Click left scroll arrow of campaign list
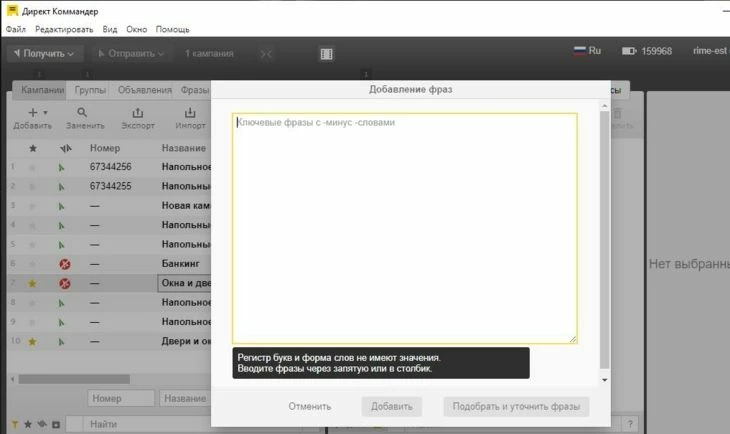 coord(12,379)
